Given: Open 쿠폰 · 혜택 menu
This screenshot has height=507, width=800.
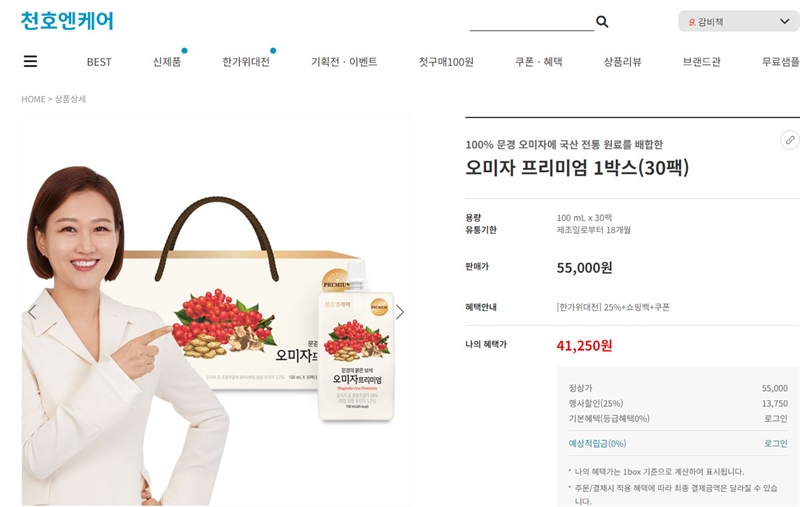Looking at the screenshot, I should point(539,62).
